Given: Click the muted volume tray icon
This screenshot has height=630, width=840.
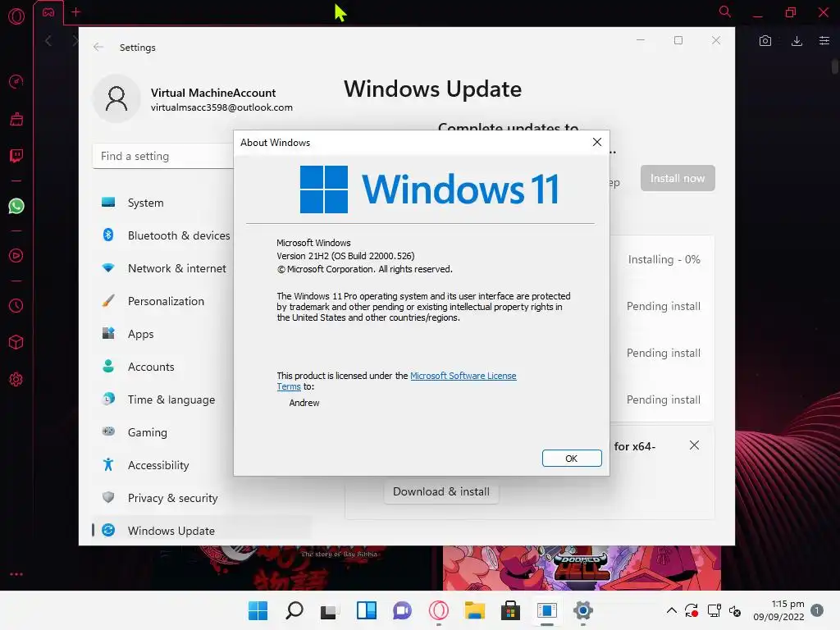Looking at the screenshot, I should click(735, 610).
